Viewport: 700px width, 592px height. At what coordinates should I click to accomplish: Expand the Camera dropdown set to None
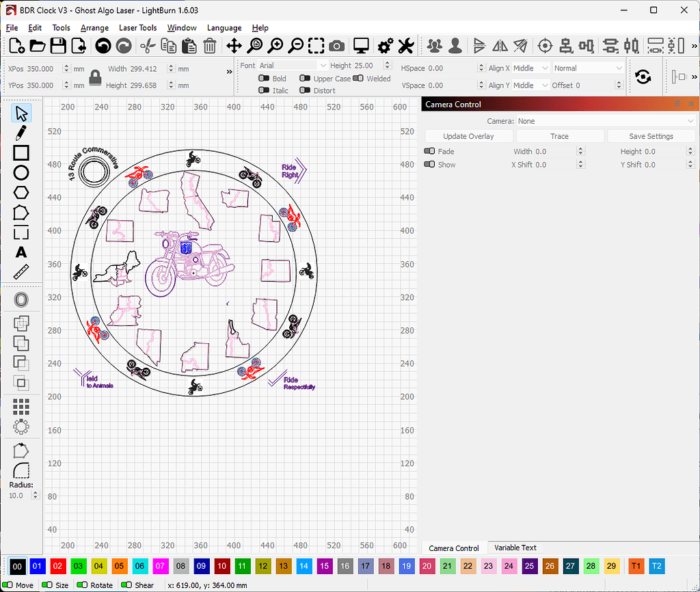click(604, 121)
